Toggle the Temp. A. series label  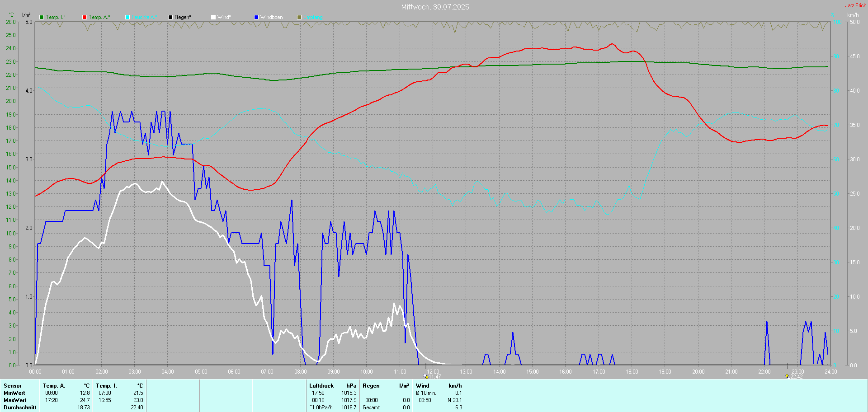pyautogui.click(x=99, y=17)
